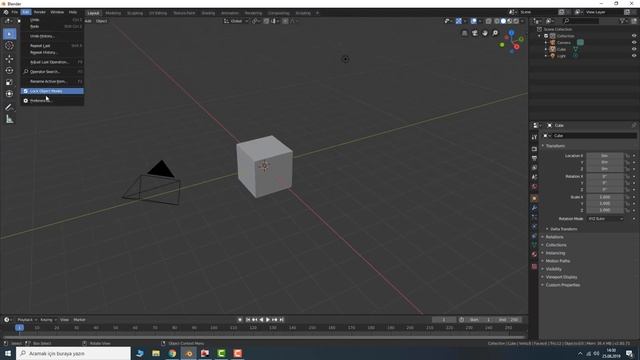Switch to rendered viewport shading icon
The image size is (640, 360).
[x=516, y=21]
